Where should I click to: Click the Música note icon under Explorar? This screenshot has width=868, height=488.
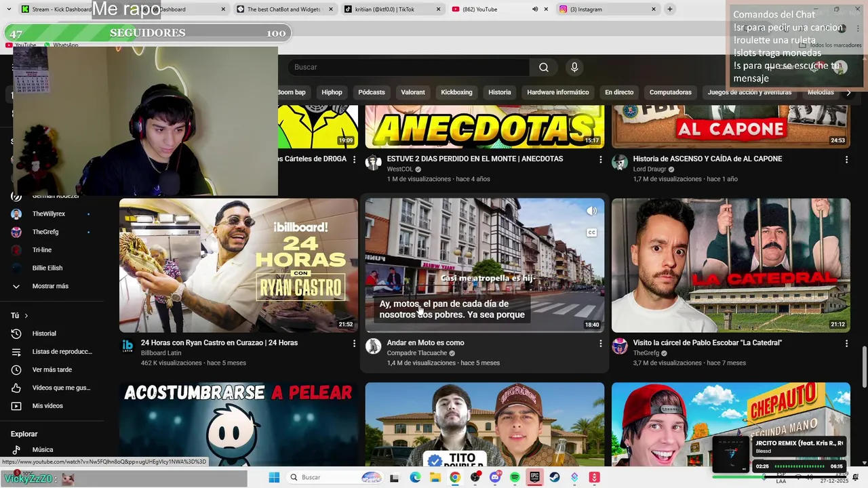[x=16, y=449]
